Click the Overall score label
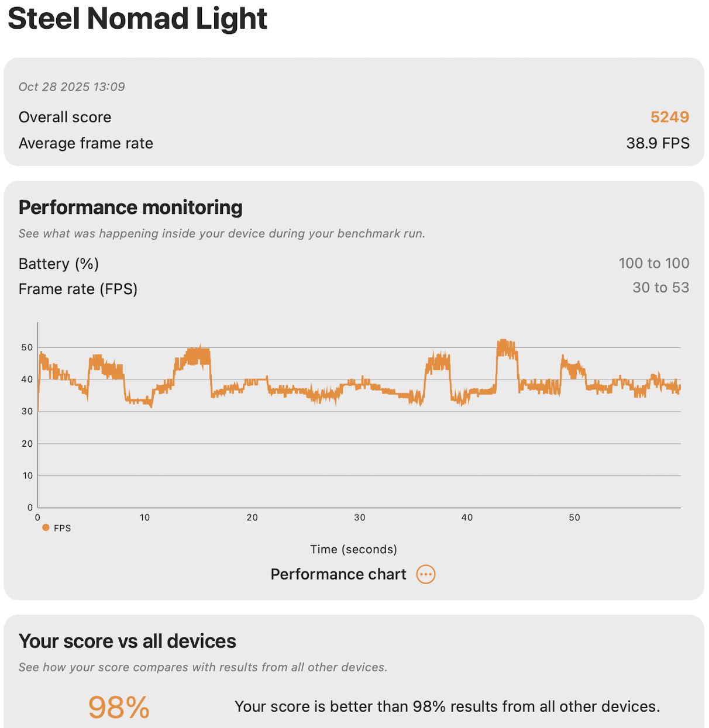 65,117
